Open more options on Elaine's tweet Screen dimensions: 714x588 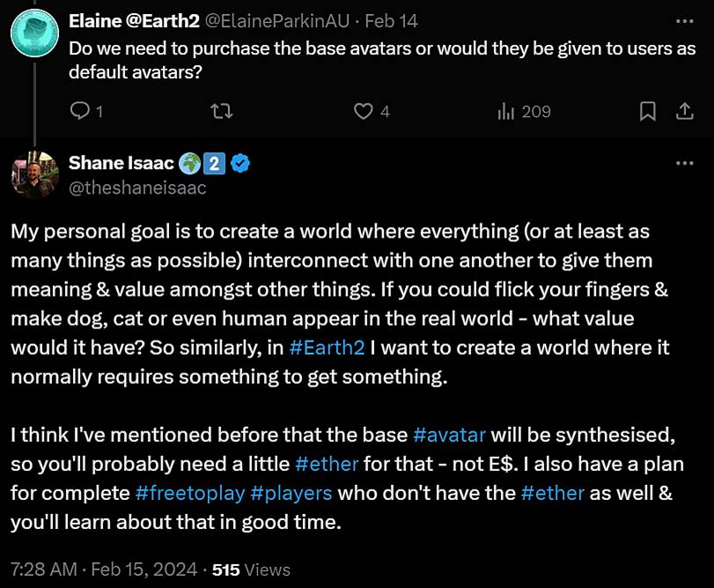click(684, 19)
